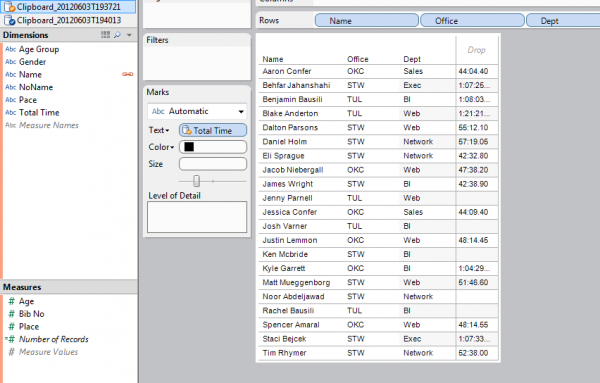Click the Dalton Parsons name cell
The height and width of the screenshot is (383, 600).
pyautogui.click(x=290, y=127)
